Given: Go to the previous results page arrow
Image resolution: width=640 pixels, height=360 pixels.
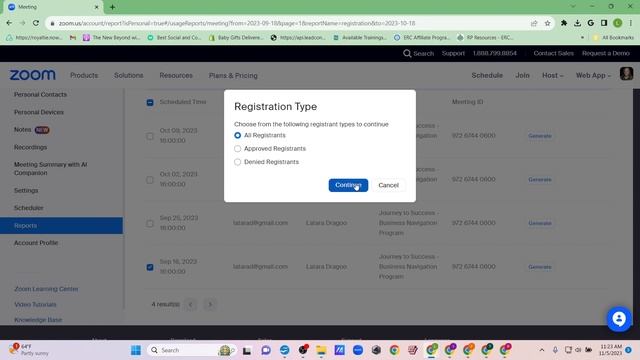Looking at the screenshot, I should click(190, 304).
